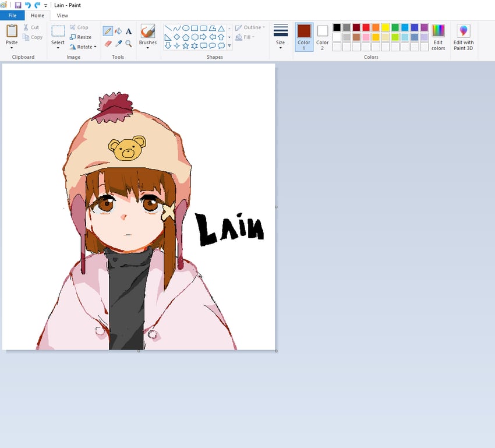Select the Magnifier tool
The width and height of the screenshot is (495, 448).
(x=129, y=43)
